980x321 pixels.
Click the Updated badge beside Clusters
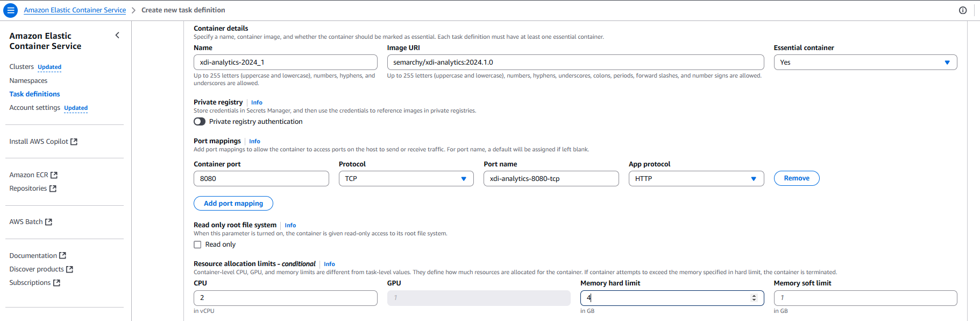(x=49, y=67)
